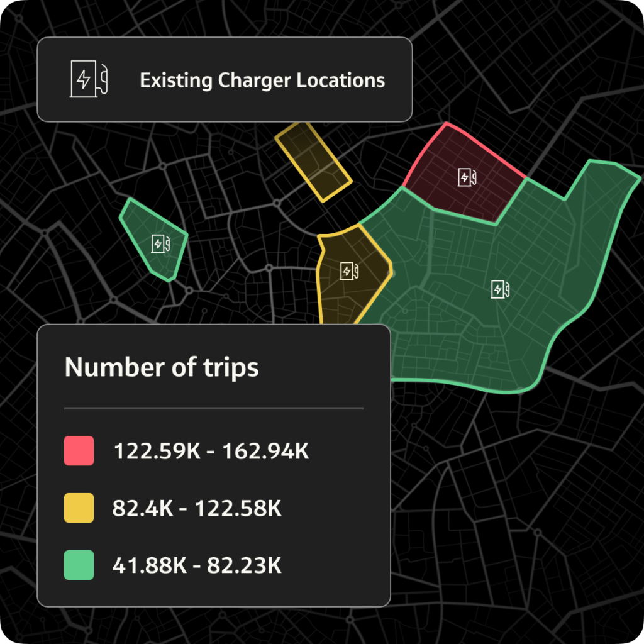Viewport: 644px width, 644px height.
Task: Click the charger icon in the red zone
Action: (466, 177)
